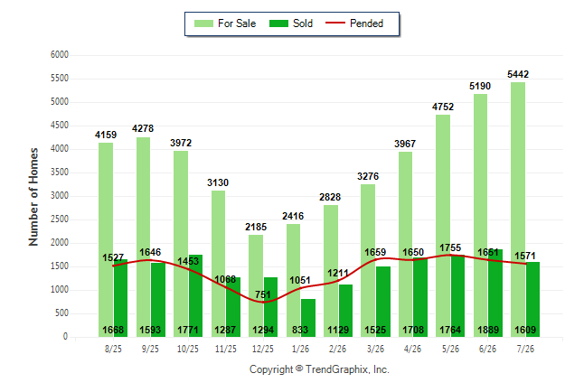Image resolution: width=584 pixels, height=392 pixels.
Task: Select the 2/26 Sold bar labeled 1129
Action: coord(345,311)
